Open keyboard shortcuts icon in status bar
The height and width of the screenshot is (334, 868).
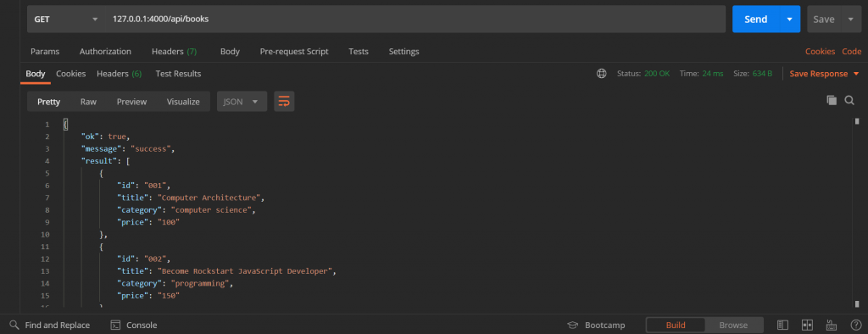point(831,326)
